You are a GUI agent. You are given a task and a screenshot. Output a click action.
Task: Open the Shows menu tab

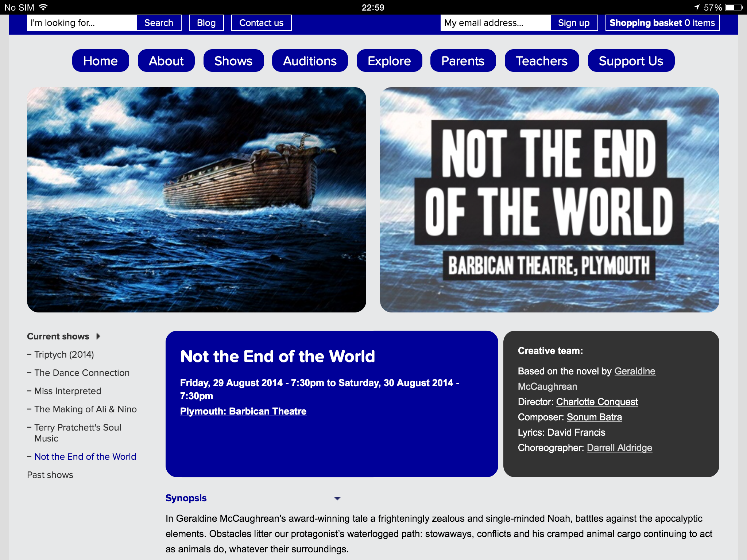pyautogui.click(x=233, y=61)
